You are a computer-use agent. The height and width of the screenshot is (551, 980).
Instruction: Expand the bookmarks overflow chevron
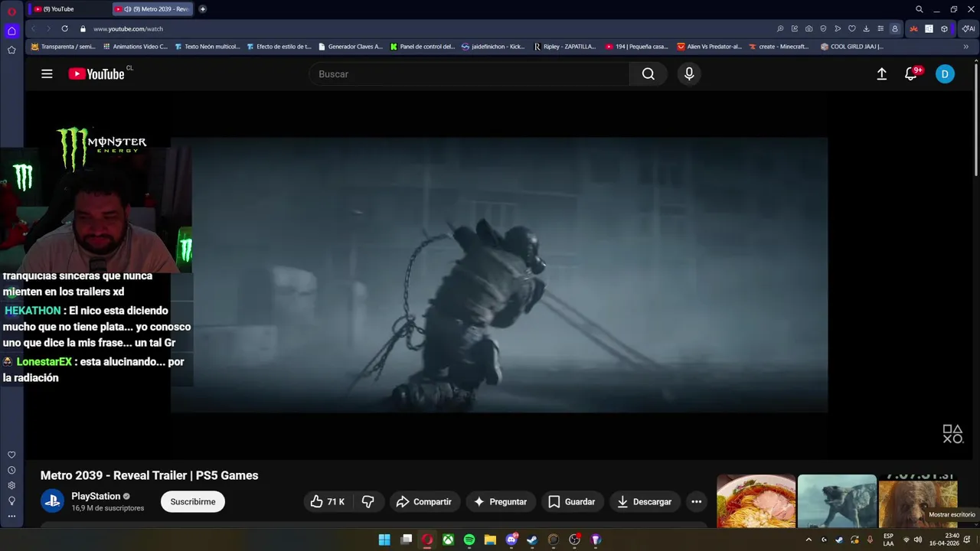point(965,47)
